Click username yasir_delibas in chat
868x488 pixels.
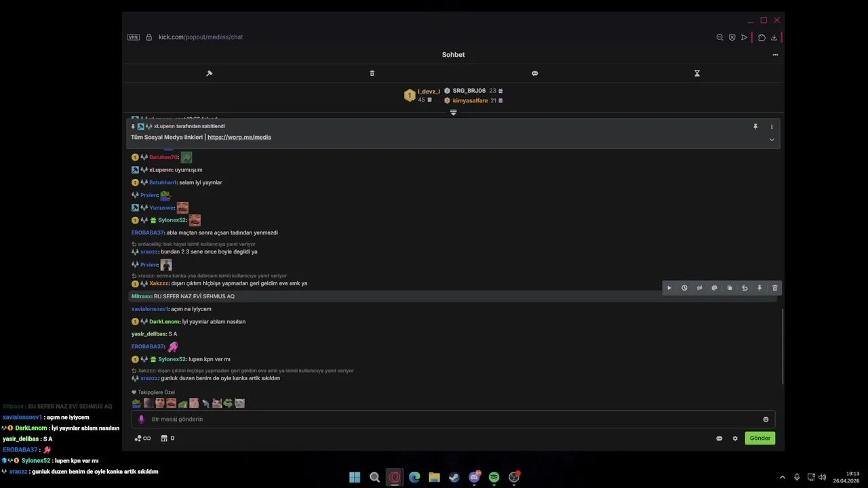click(x=149, y=334)
